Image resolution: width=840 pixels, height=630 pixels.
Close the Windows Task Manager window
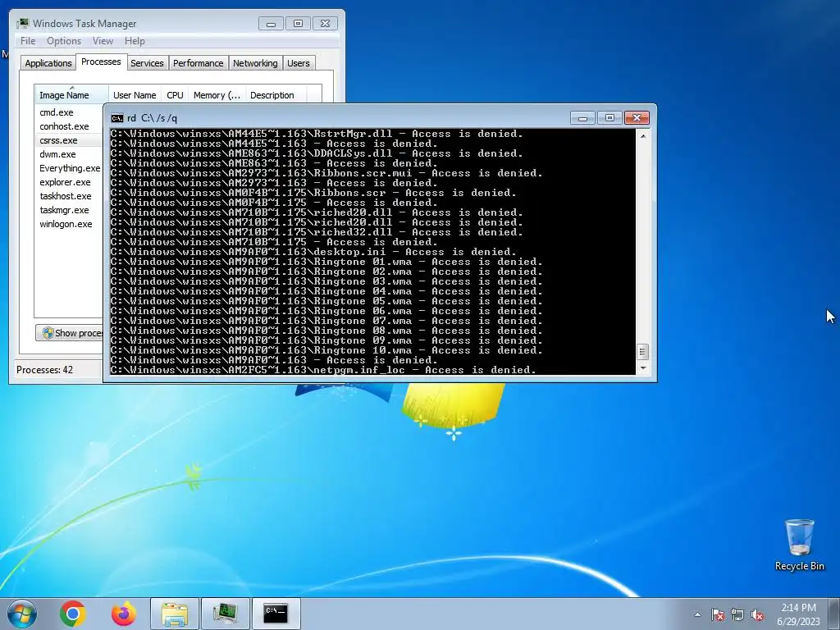pyautogui.click(x=325, y=24)
